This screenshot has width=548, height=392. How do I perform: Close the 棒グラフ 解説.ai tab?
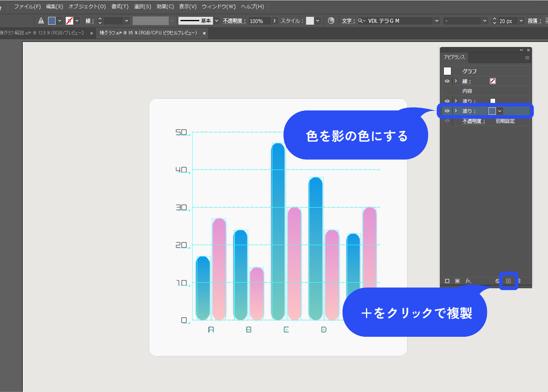tap(92, 33)
